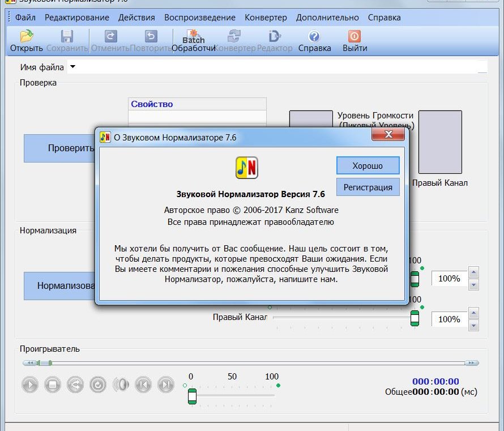Click the speaker volume player button
The image size is (504, 431).
(121, 385)
